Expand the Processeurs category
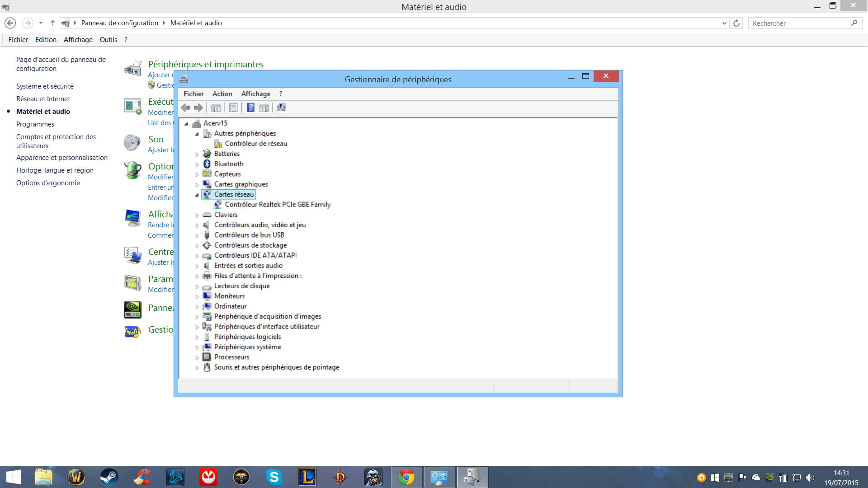Screen dimensions: 868x488 [197, 357]
